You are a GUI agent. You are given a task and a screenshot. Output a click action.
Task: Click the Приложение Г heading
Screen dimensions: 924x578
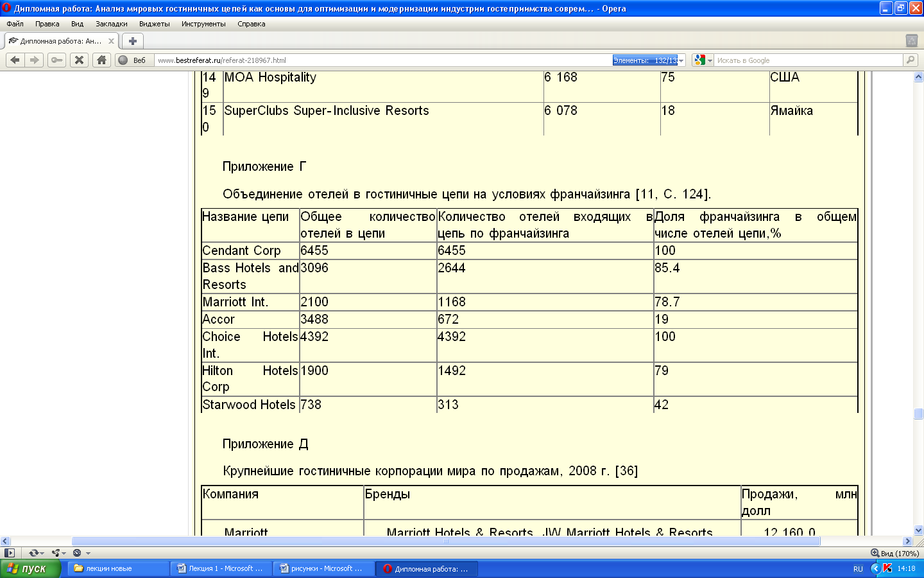[x=264, y=166]
